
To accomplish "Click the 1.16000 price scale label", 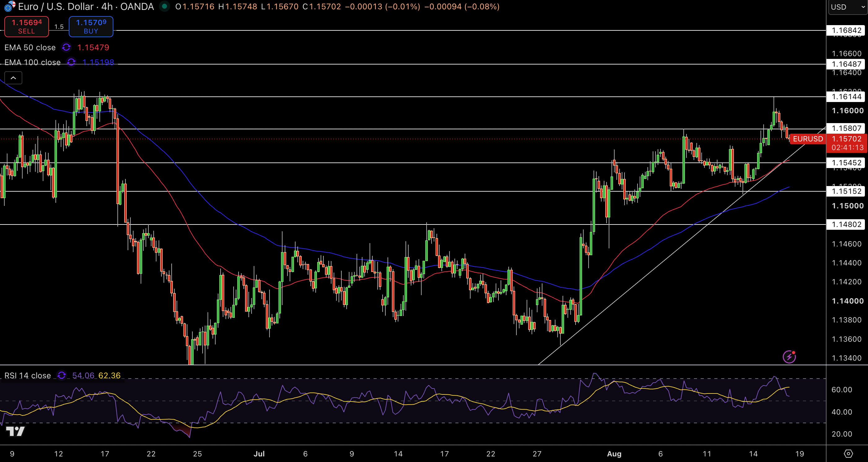I will [848, 111].
